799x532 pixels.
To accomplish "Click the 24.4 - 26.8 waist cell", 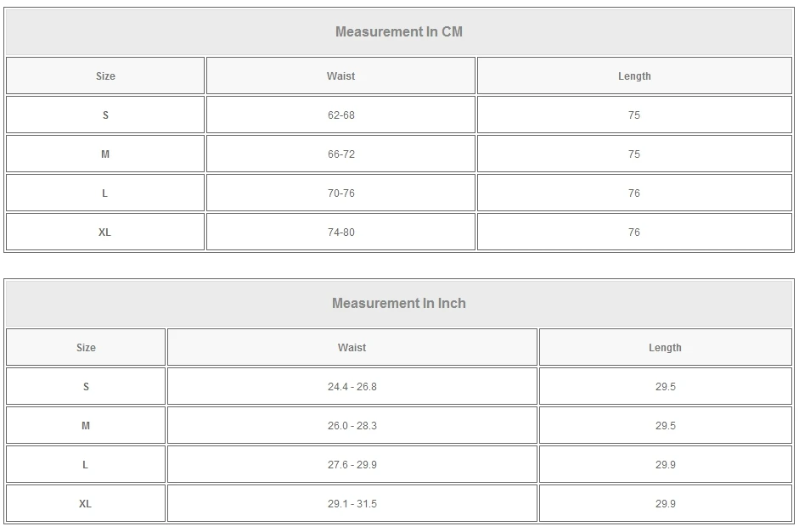I will coord(352,387).
